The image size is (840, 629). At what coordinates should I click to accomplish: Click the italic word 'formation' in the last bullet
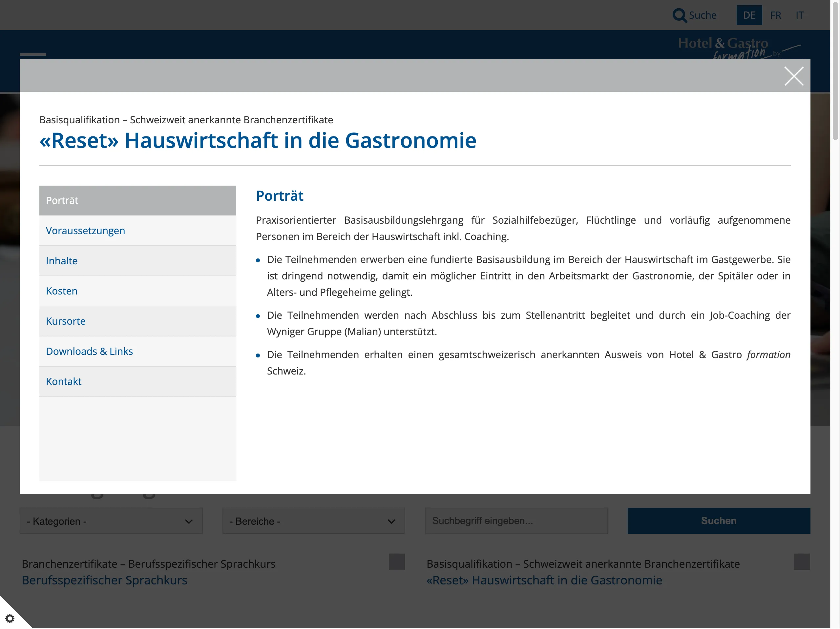[x=768, y=355]
